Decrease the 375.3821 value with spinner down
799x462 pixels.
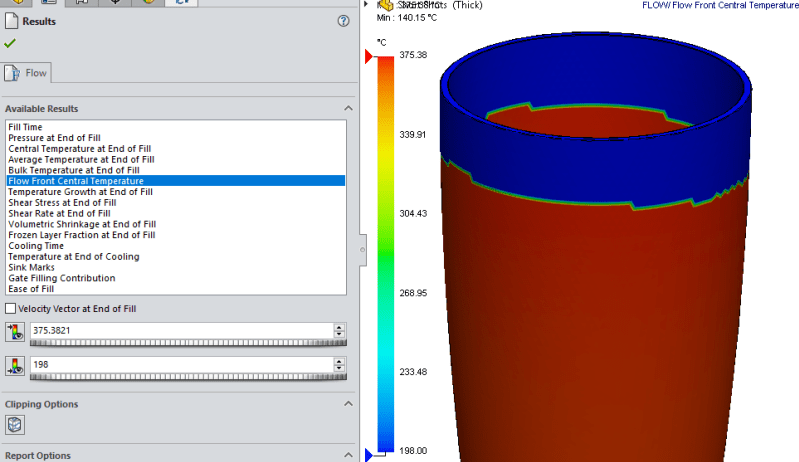click(x=339, y=334)
